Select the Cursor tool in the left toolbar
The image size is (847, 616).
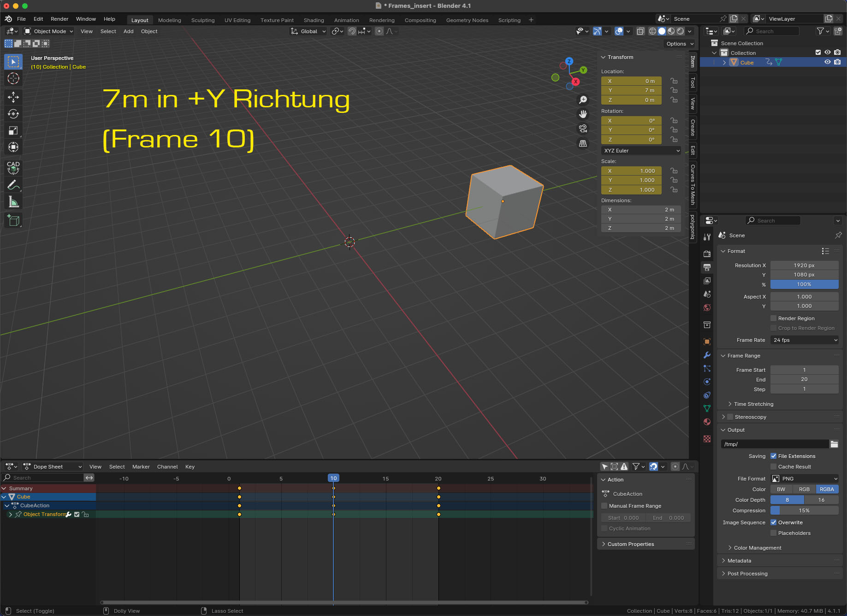(13, 79)
